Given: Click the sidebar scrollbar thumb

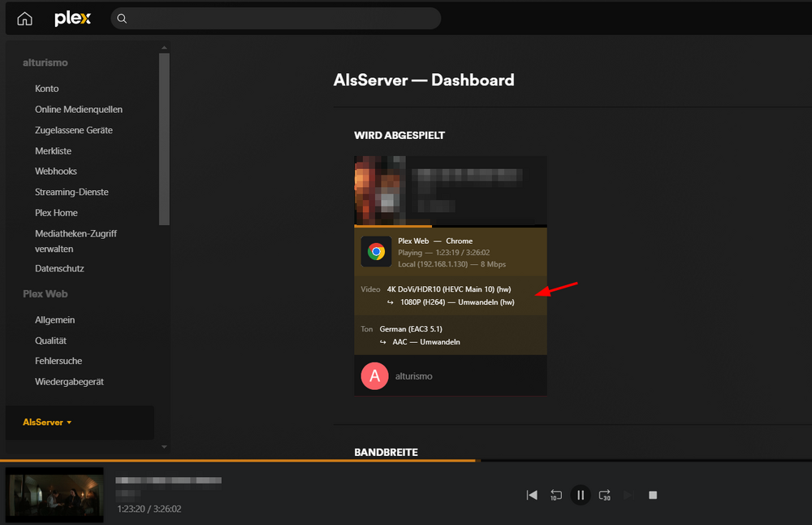Looking at the screenshot, I should [x=164, y=139].
